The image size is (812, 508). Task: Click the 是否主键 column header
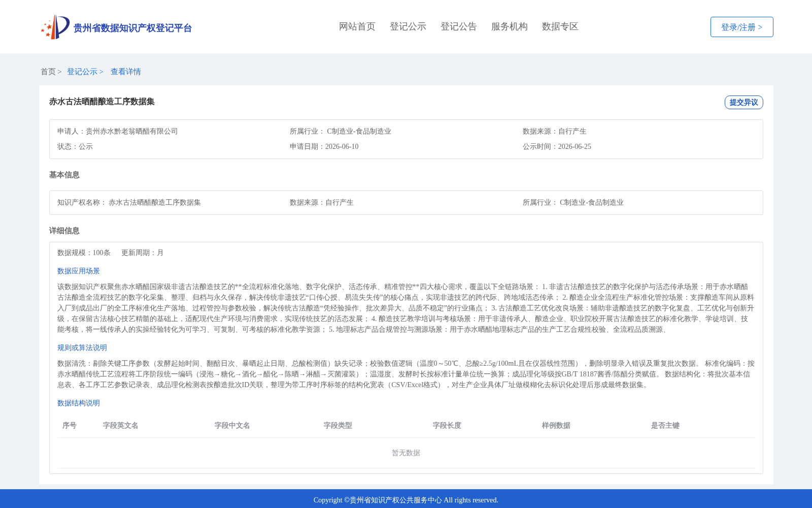(x=665, y=425)
